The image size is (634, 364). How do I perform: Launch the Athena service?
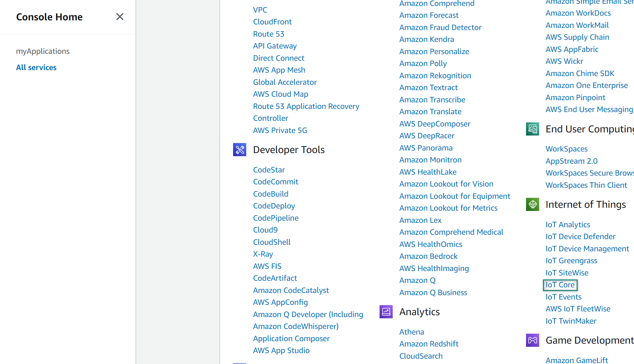pos(412,332)
